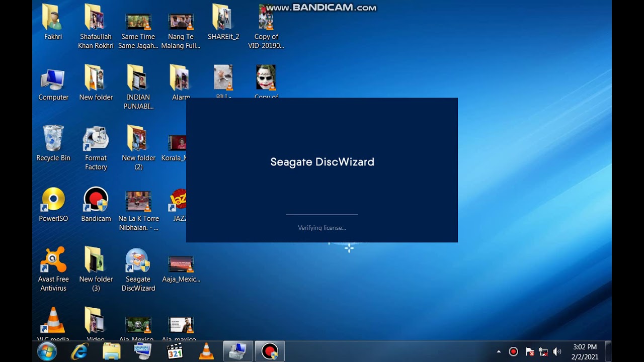The image size is (644, 362).
Task: Select the Computer desktop icon
Action: point(53,83)
